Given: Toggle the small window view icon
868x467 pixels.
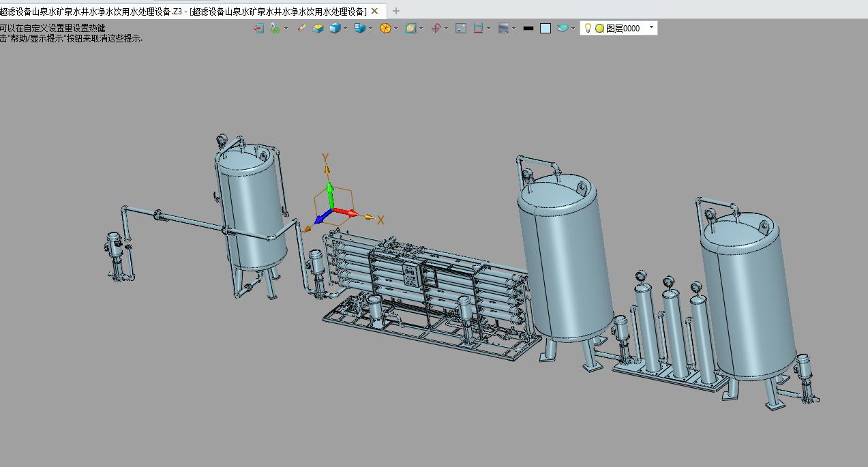Looking at the screenshot, I should point(461,28).
